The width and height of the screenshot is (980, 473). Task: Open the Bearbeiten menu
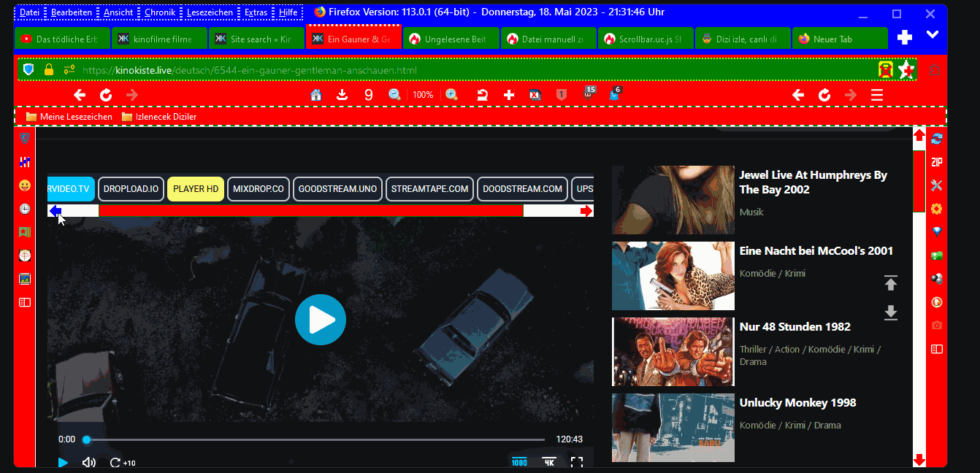(x=72, y=12)
